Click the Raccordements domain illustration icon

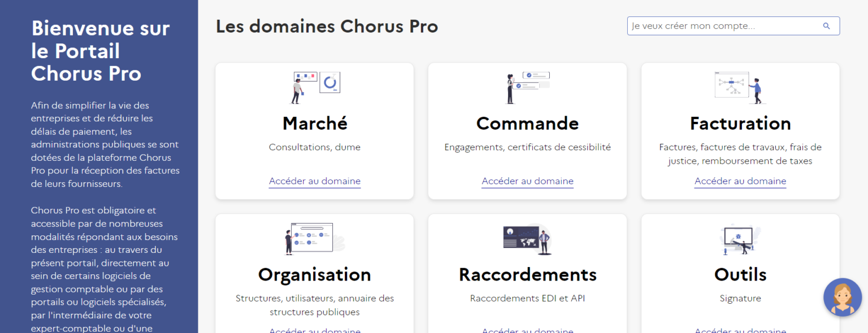click(x=527, y=238)
